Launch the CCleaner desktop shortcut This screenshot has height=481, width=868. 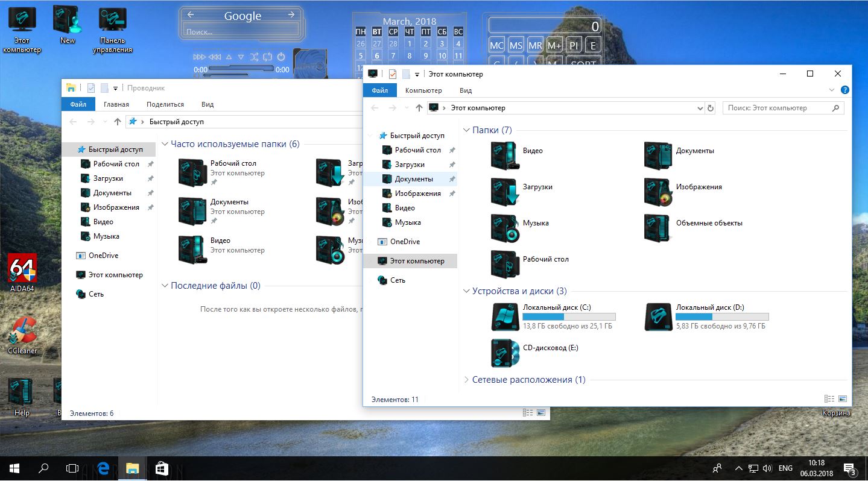pyautogui.click(x=22, y=331)
